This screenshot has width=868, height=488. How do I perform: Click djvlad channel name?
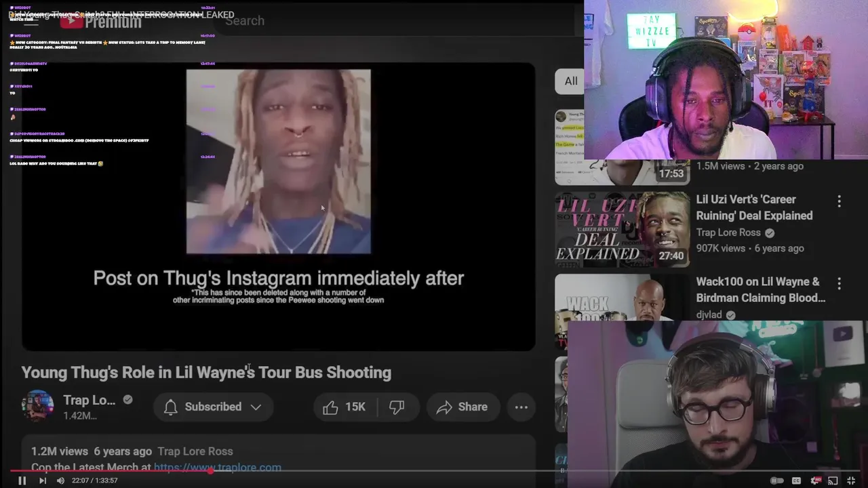(x=709, y=314)
